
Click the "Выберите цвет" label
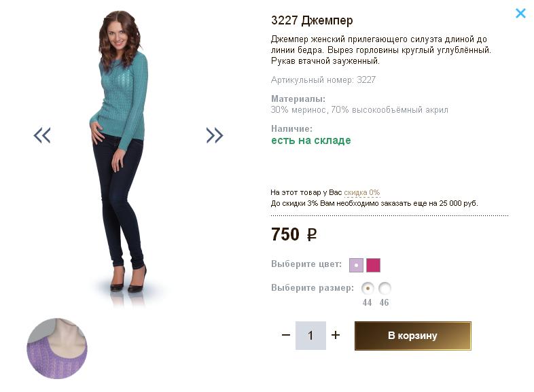click(x=306, y=264)
